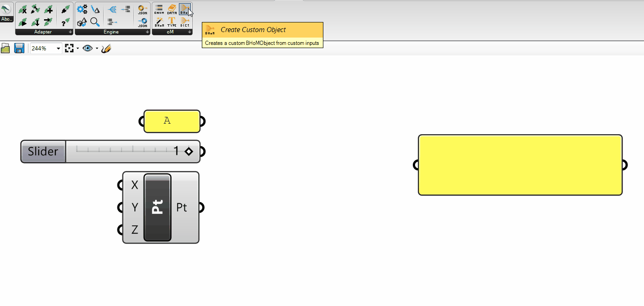The width and height of the screenshot is (644, 306).
Task: Select the single black plug Adapter icon
Action: [66, 10]
